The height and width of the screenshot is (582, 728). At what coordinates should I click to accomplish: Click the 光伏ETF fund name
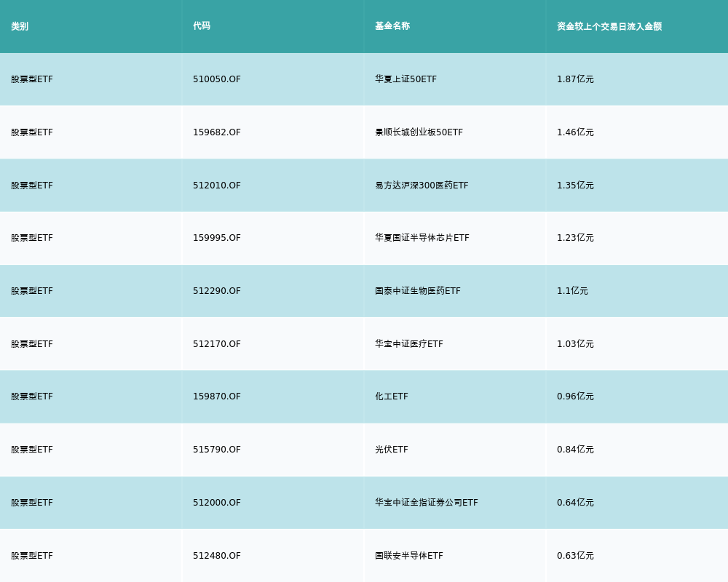tap(392, 450)
